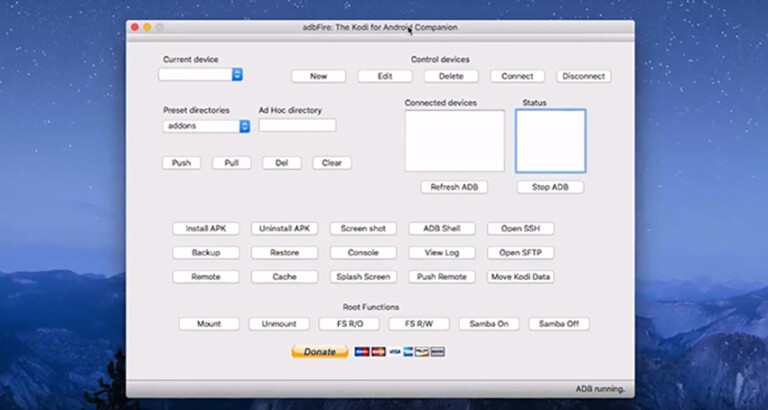The height and width of the screenshot is (410, 768).
Task: Click the Connect button
Action: 517,76
